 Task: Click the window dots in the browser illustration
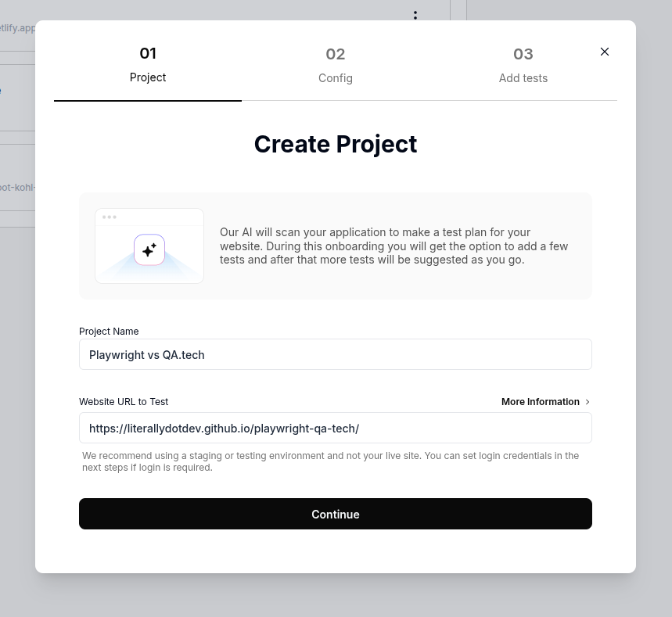[x=109, y=217]
